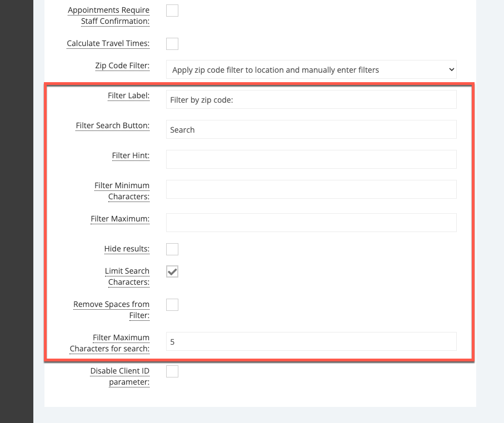Click the "Remove Spaces from Filter:" label text
The image size is (504, 423).
(111, 310)
